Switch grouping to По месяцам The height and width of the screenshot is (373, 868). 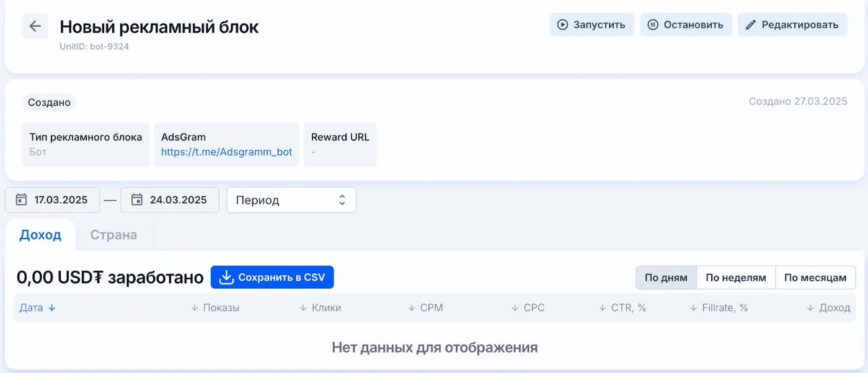click(815, 278)
